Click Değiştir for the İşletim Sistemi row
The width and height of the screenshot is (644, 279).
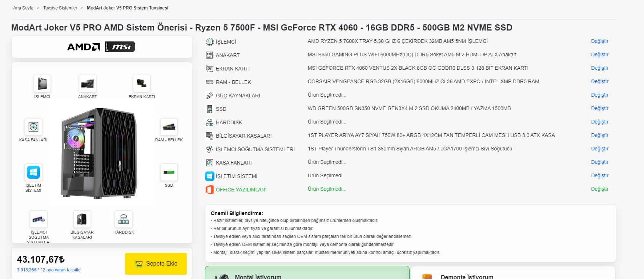click(x=600, y=175)
